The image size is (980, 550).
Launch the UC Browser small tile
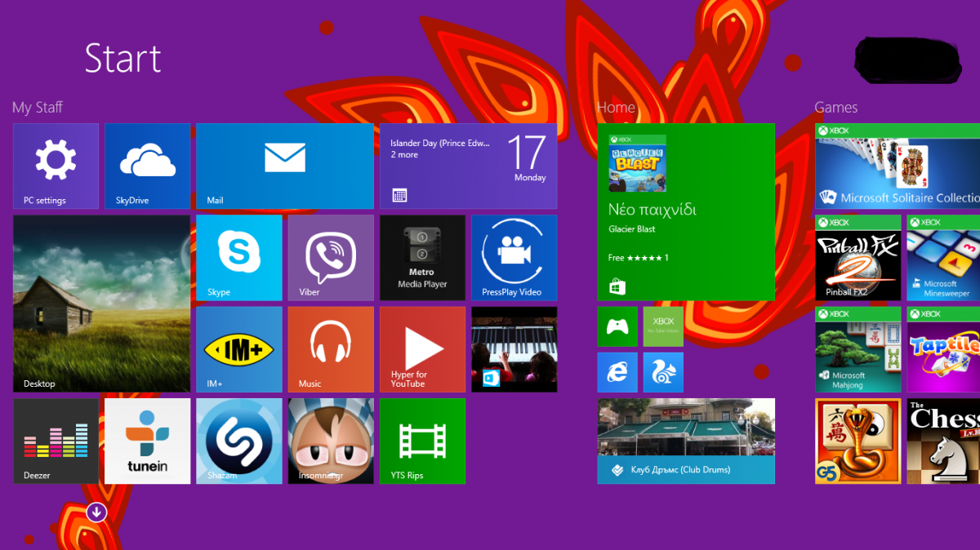point(663,373)
